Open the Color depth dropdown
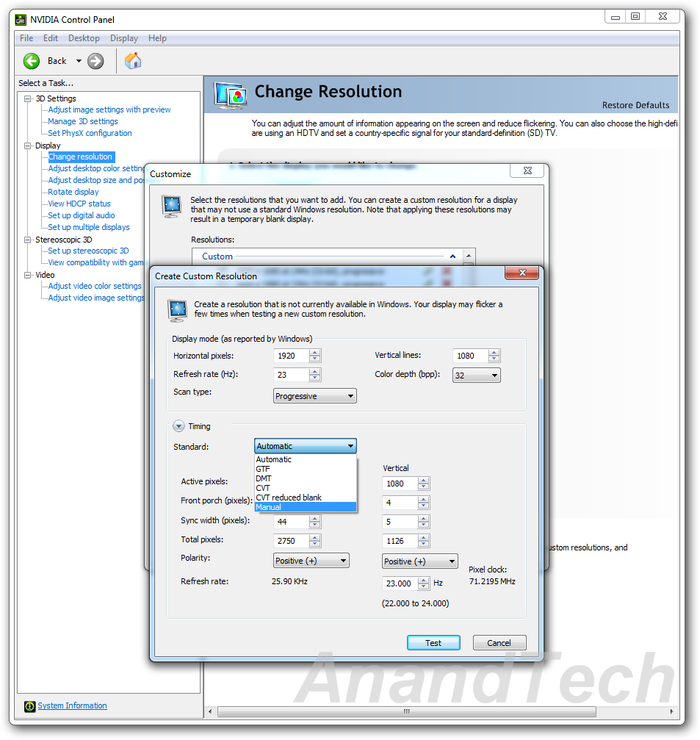Screen dimensions: 700x740 point(477,376)
